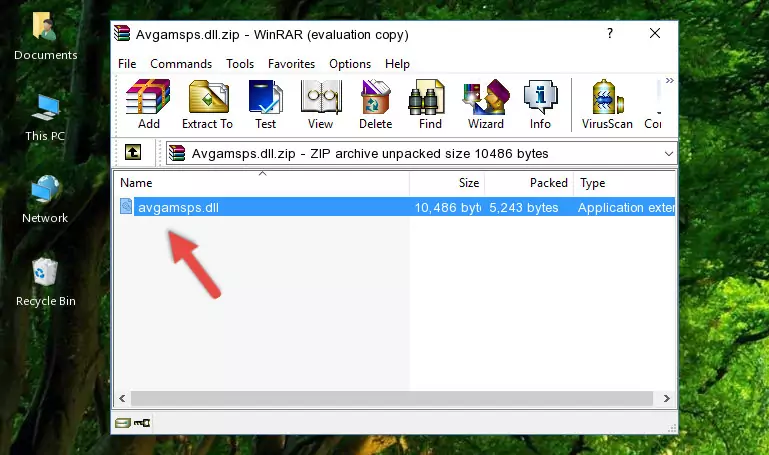Sort files by Size column
The image size is (769, 455).
447,183
